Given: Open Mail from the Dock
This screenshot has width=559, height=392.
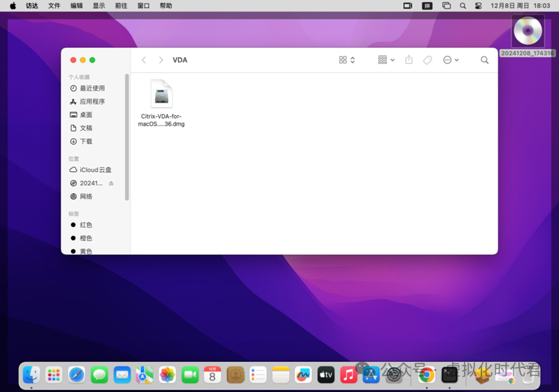Looking at the screenshot, I should click(x=122, y=375).
